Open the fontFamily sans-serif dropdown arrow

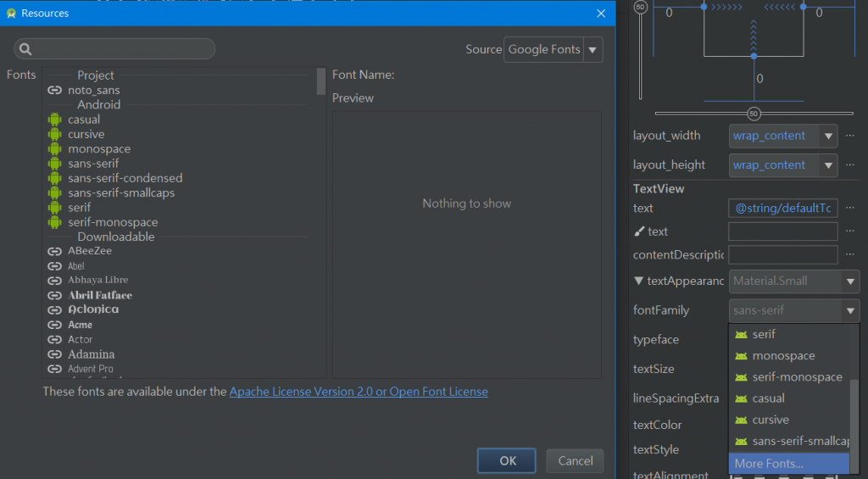pyautogui.click(x=850, y=311)
